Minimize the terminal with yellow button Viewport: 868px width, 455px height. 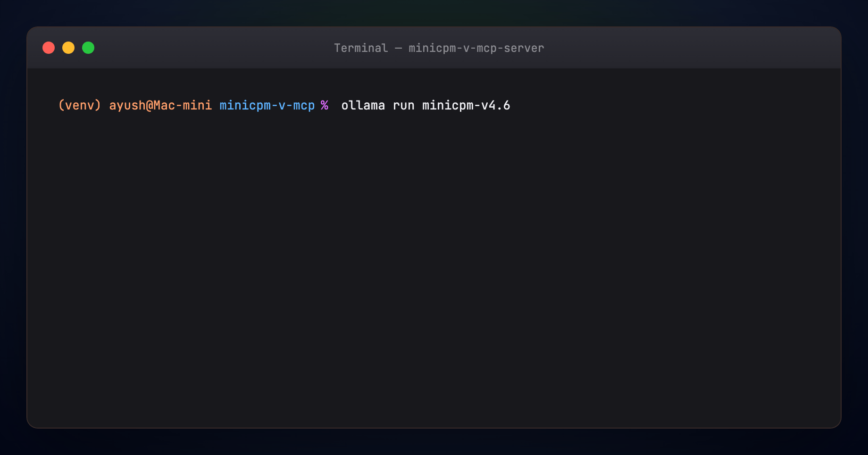click(68, 48)
